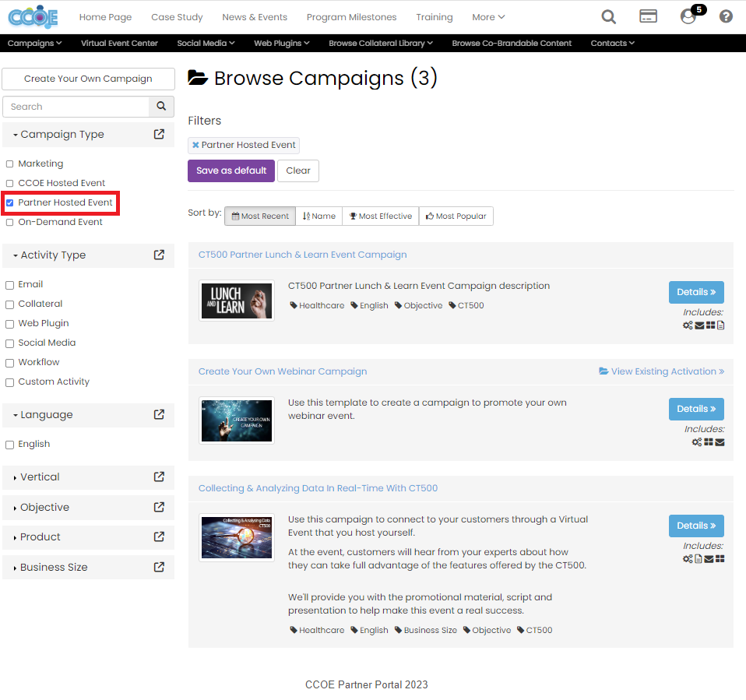Clear all filters
The height and width of the screenshot is (700, 746).
coord(298,171)
